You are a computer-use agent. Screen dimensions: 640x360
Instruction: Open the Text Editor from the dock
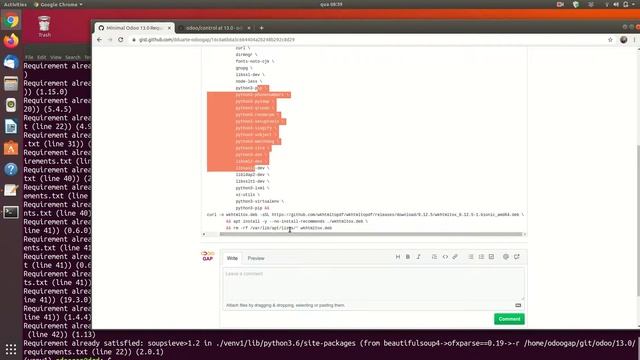11,191
